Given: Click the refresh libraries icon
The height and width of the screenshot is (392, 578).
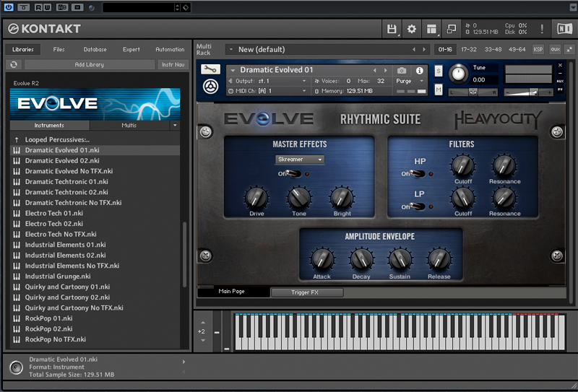Looking at the screenshot, I should pos(14,64).
